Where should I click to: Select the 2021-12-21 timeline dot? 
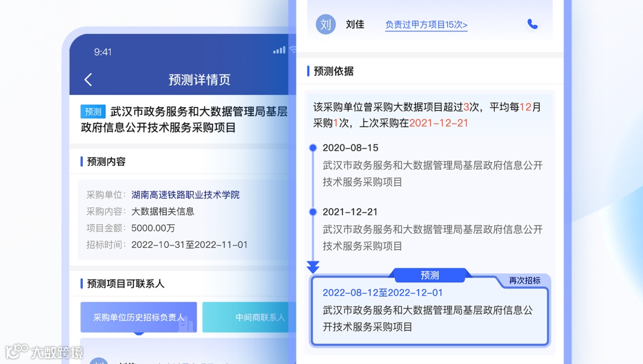tap(313, 212)
